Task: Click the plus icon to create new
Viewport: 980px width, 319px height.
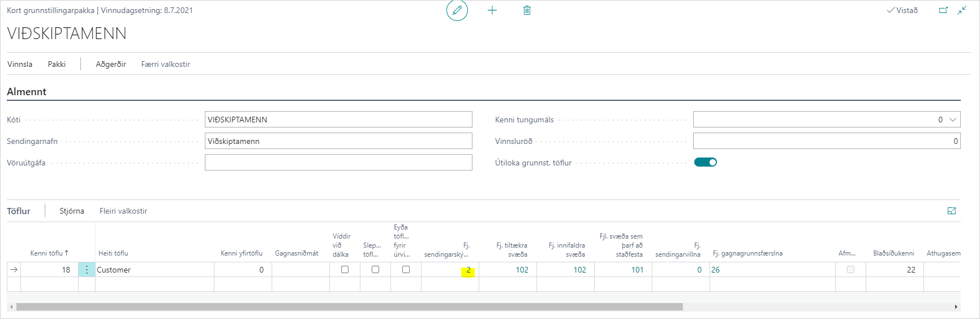Action: pyautogui.click(x=492, y=10)
